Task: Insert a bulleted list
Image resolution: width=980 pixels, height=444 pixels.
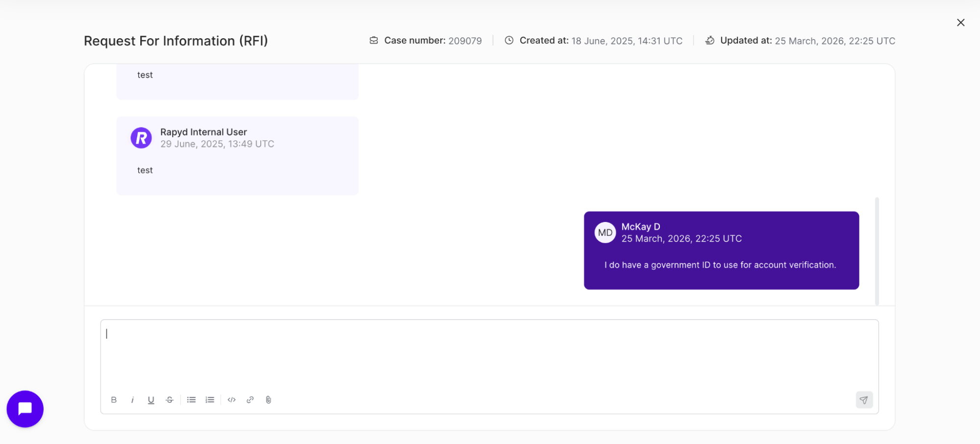Action: point(191,399)
